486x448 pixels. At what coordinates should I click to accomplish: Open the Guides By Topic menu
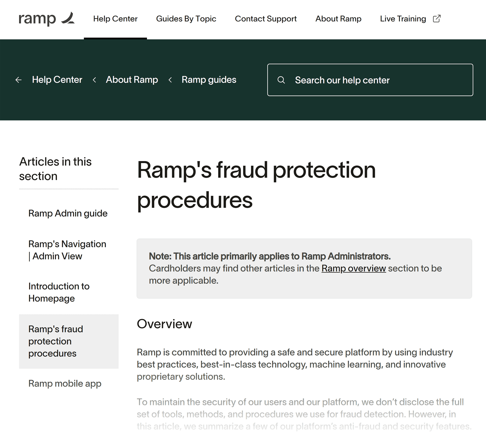[x=186, y=19]
